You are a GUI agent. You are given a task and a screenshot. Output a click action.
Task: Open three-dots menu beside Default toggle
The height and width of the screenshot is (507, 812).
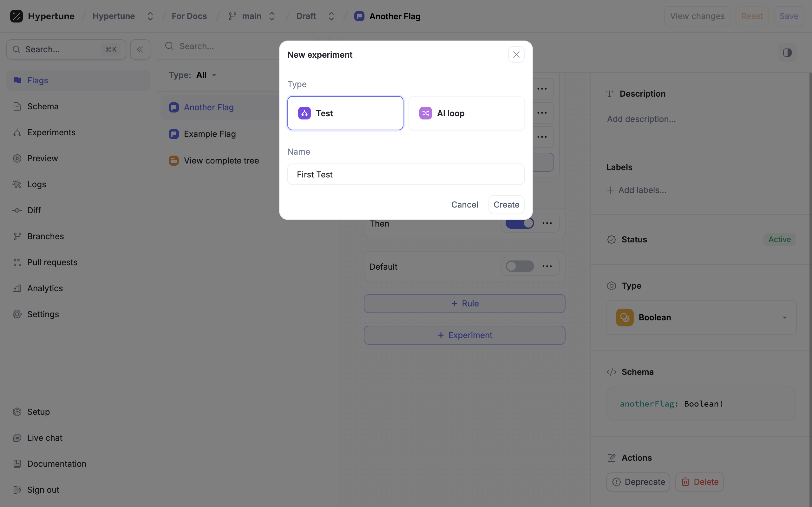click(x=547, y=266)
